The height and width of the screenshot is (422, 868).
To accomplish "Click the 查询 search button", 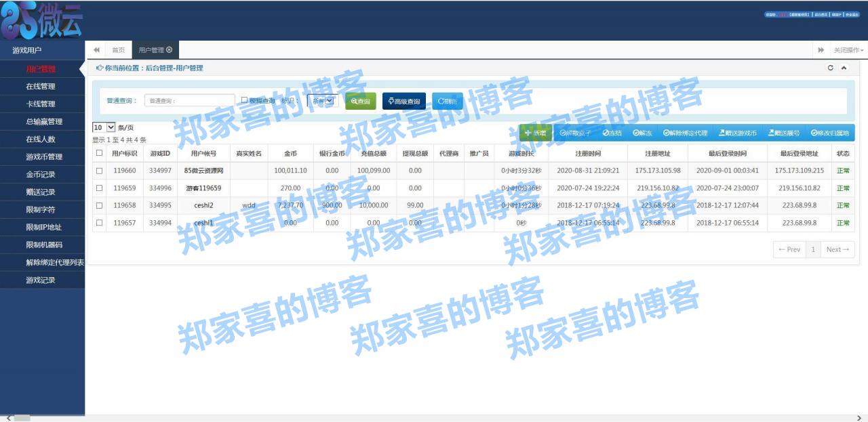I will (x=359, y=101).
